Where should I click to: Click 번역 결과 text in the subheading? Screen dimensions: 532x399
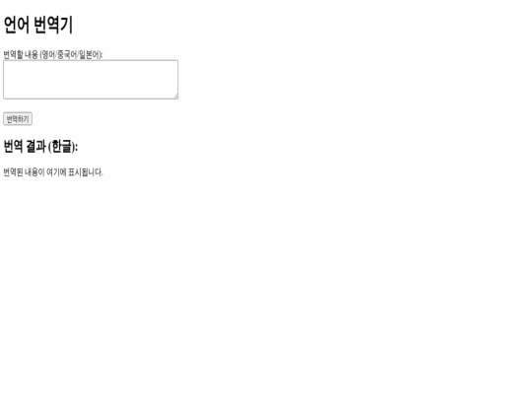pos(25,146)
